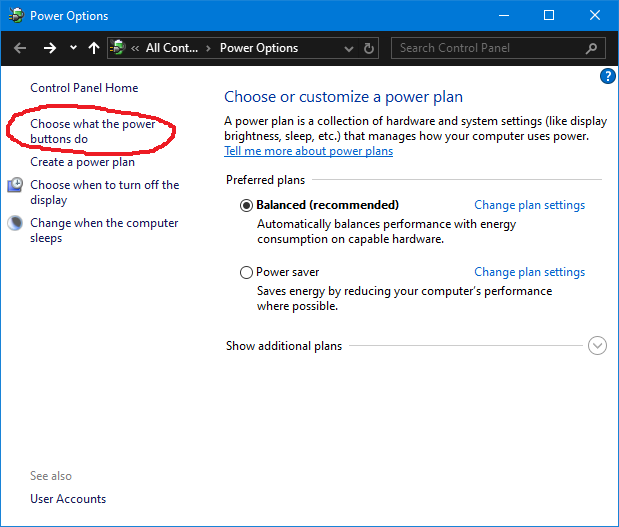
Task: Open Help with the blue question mark
Action: click(608, 76)
